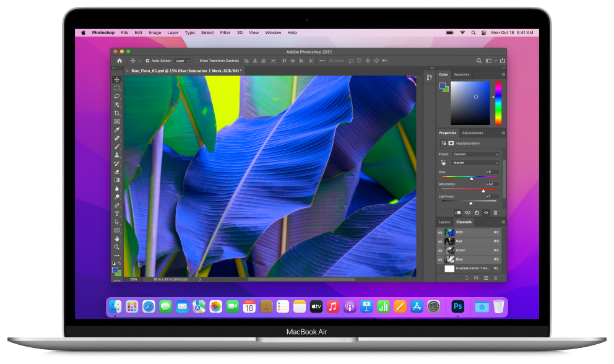This screenshot has width=614, height=364.
Task: Select the History Brush tool
Action: pos(117,163)
